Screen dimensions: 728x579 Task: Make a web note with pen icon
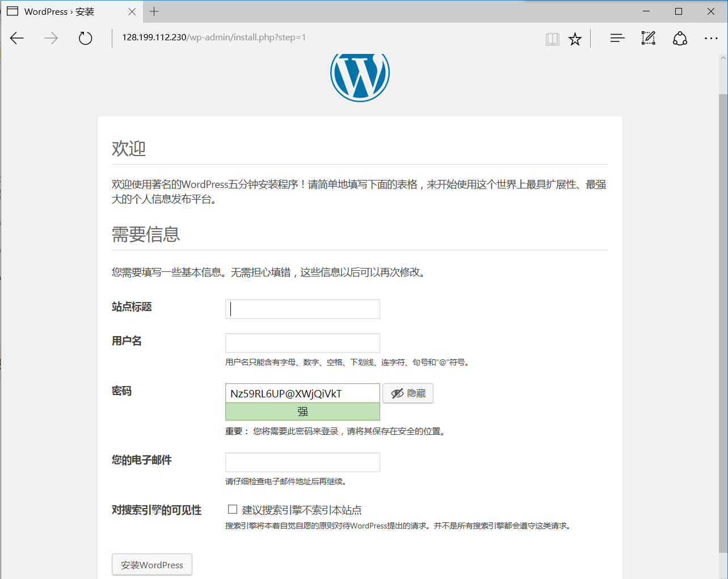(x=648, y=38)
